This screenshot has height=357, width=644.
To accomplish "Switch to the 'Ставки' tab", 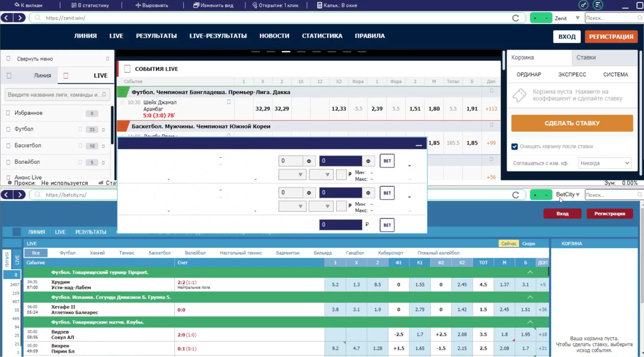I will [x=586, y=57].
